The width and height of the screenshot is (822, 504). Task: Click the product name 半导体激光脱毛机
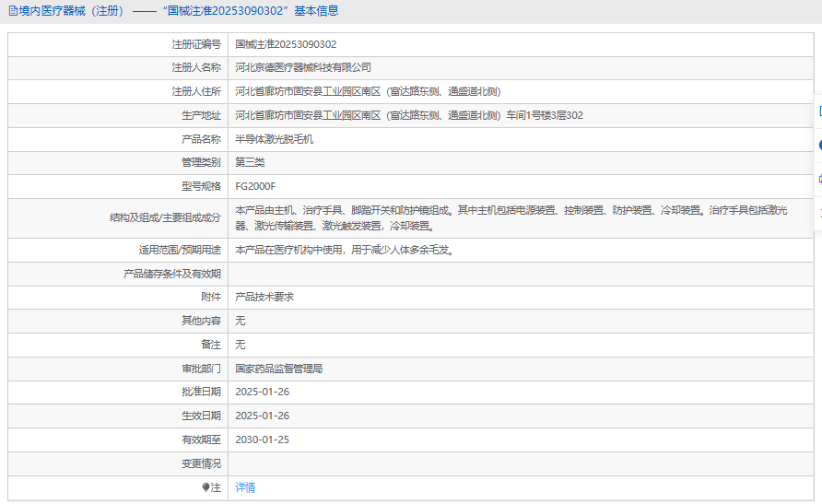click(275, 139)
